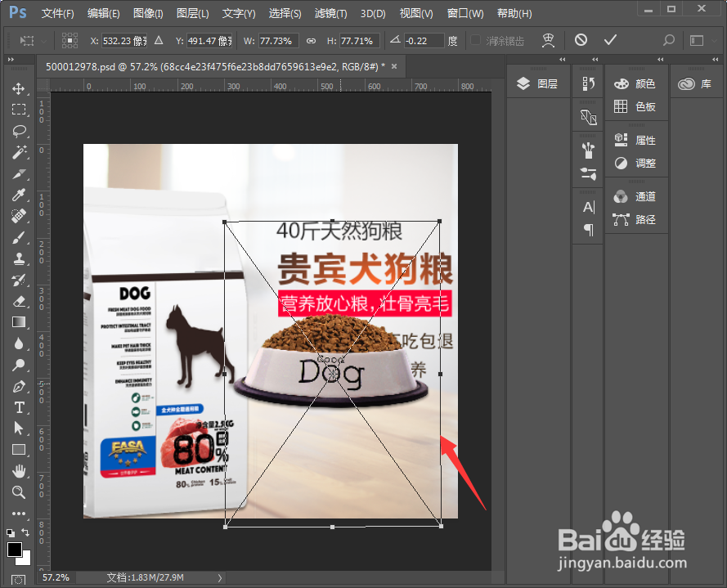This screenshot has width=727, height=588.
Task: Collapse the Layers panel column arrows
Action: pyautogui.click(x=563, y=60)
